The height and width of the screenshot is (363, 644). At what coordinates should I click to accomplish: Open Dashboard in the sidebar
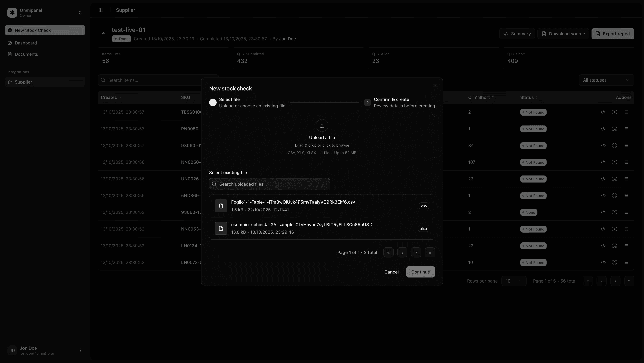[x=26, y=43]
